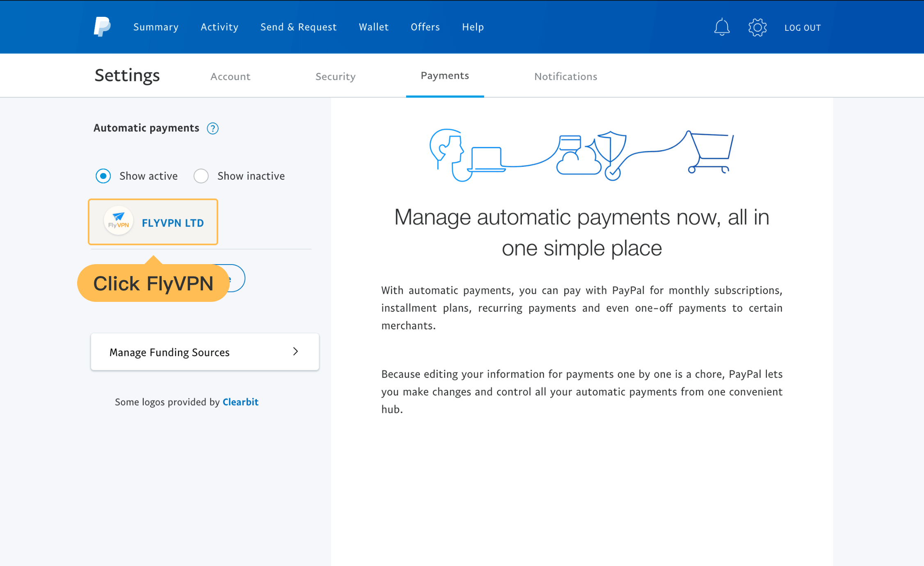924x566 pixels.
Task: Open the notifications bell icon
Action: [722, 27]
